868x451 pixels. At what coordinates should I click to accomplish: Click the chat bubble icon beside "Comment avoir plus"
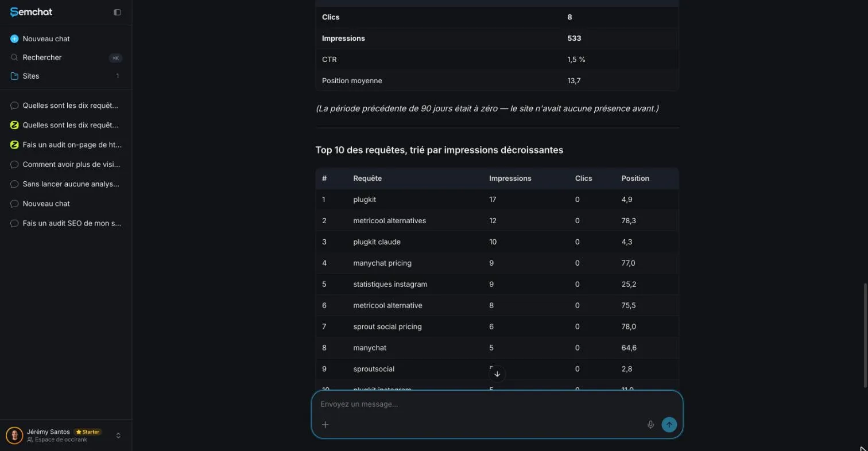(14, 164)
